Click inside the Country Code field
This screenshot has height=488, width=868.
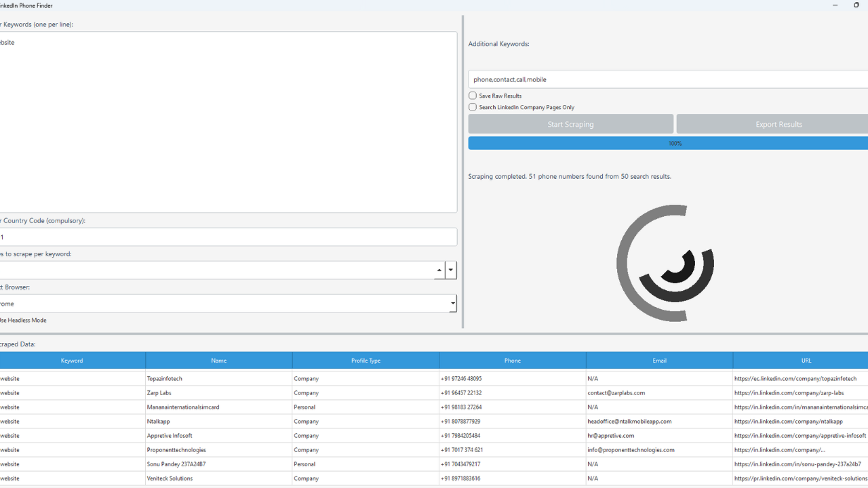click(229, 237)
